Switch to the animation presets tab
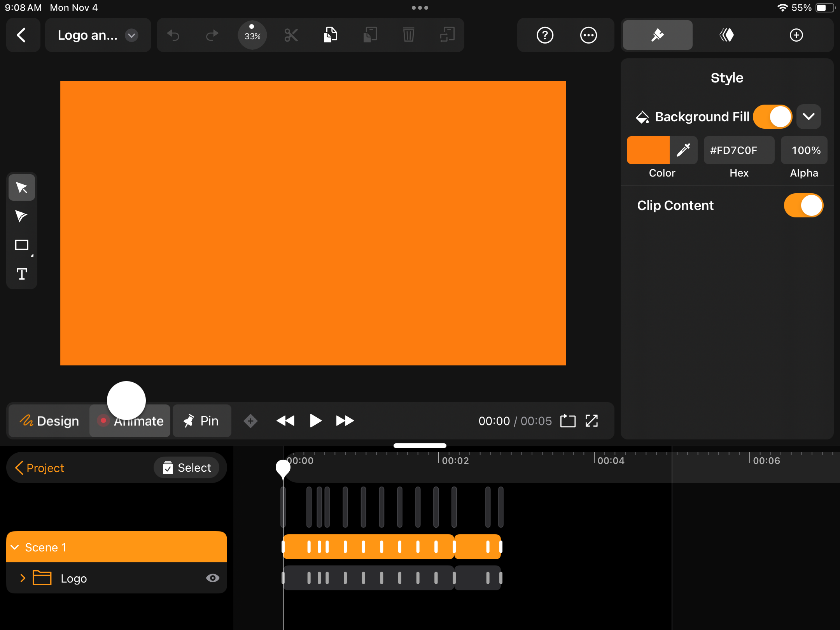The image size is (840, 630). click(727, 35)
